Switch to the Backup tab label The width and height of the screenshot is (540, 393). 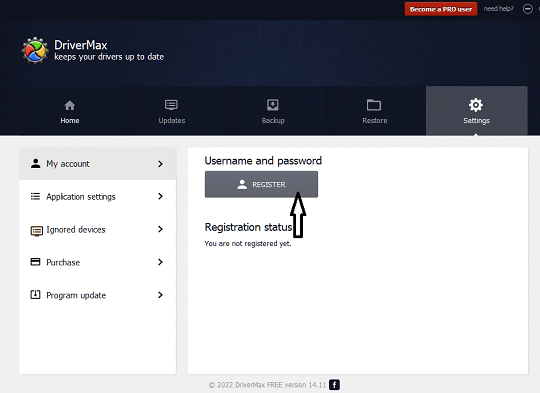point(273,121)
